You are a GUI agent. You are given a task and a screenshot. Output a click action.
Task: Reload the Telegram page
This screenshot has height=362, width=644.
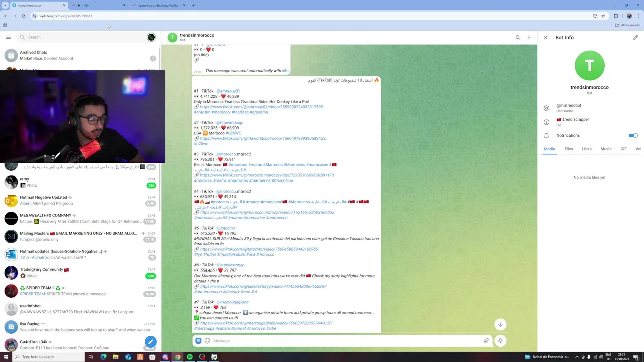pos(23,16)
